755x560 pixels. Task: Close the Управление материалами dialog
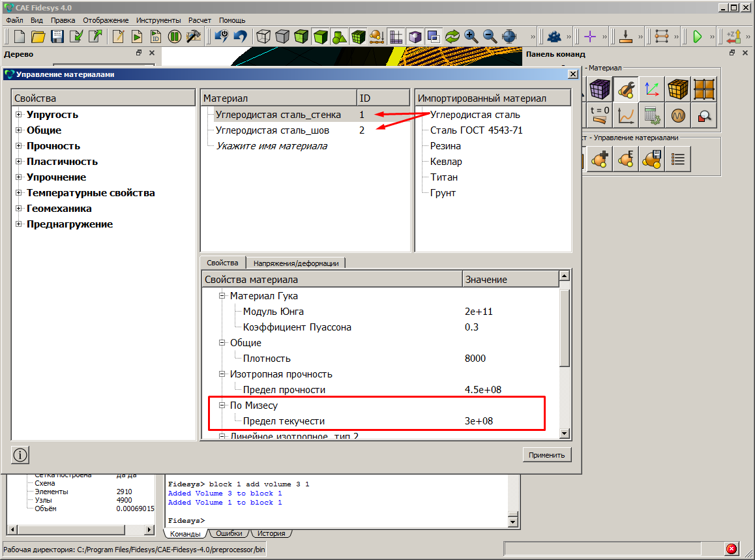tap(573, 74)
